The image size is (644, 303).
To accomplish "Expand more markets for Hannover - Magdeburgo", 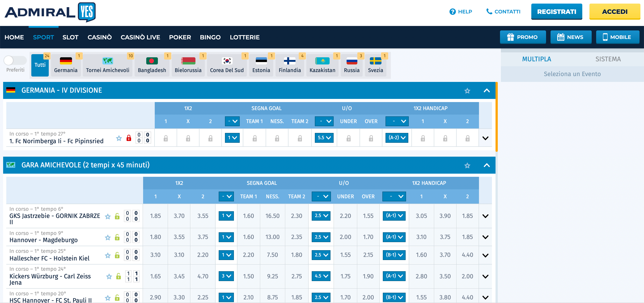I will [485, 237].
